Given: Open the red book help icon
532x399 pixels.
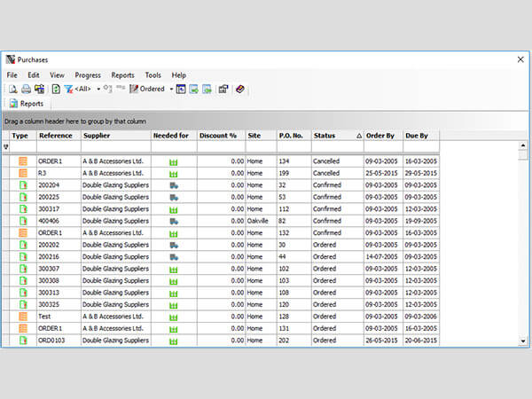Looking at the screenshot, I should point(240,89).
